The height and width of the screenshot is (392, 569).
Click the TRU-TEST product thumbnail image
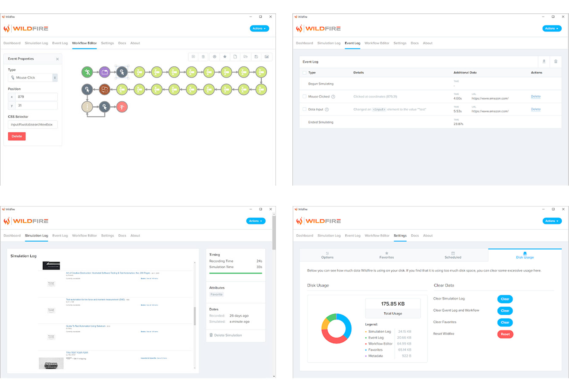(x=51, y=363)
